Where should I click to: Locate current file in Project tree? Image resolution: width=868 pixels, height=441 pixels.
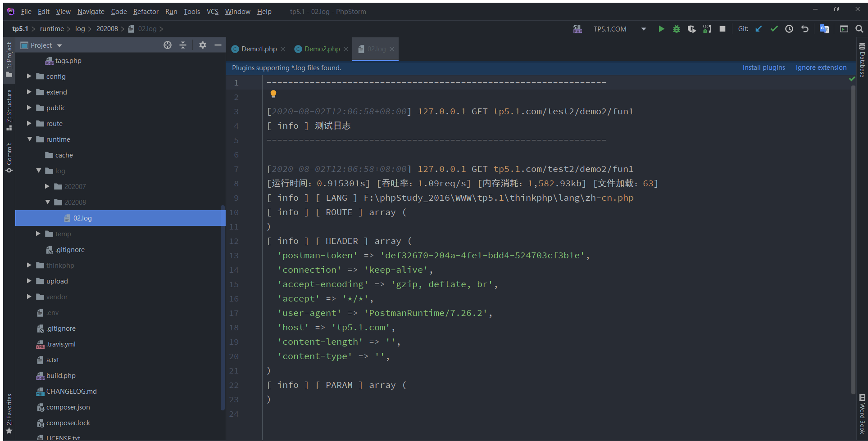(x=168, y=45)
